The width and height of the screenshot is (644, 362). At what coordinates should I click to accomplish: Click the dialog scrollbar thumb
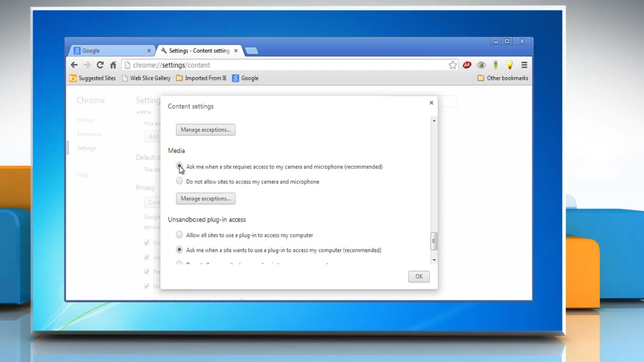coord(434,241)
